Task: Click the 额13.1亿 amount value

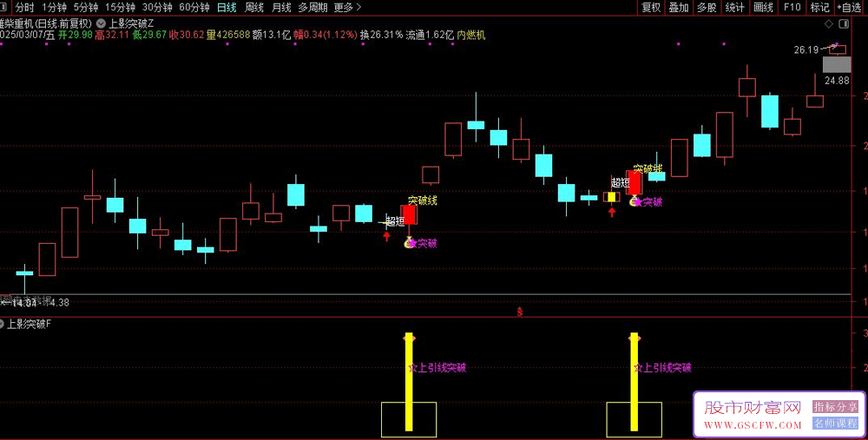Action: point(271,35)
